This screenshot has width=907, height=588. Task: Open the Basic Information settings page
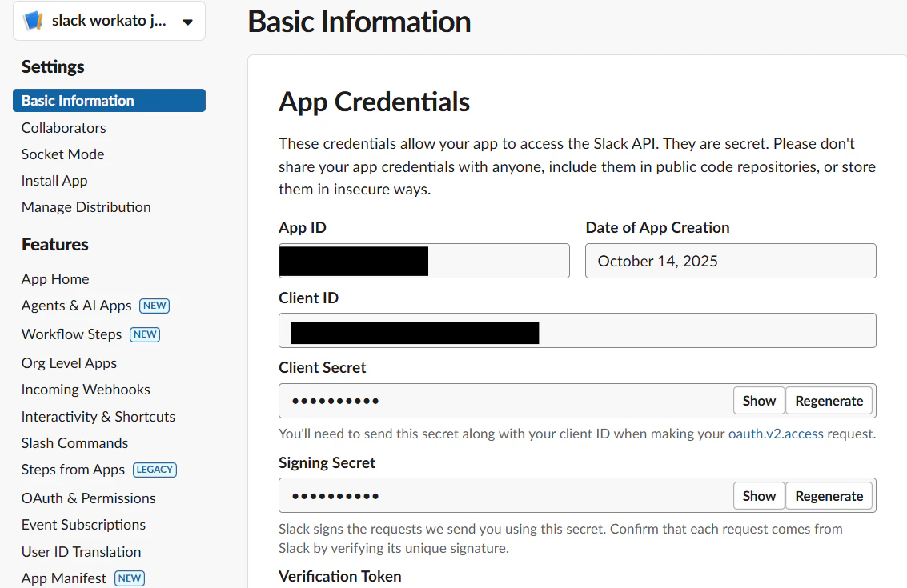[x=109, y=101]
